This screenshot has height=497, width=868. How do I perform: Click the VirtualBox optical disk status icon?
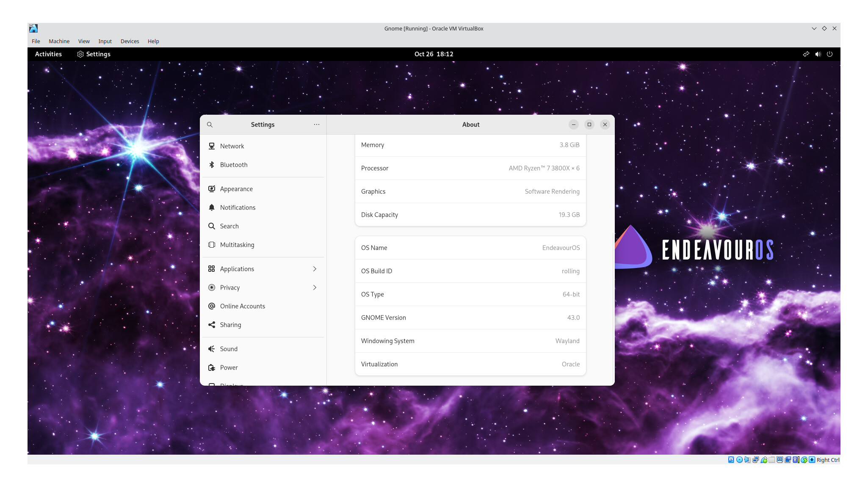pos(739,460)
